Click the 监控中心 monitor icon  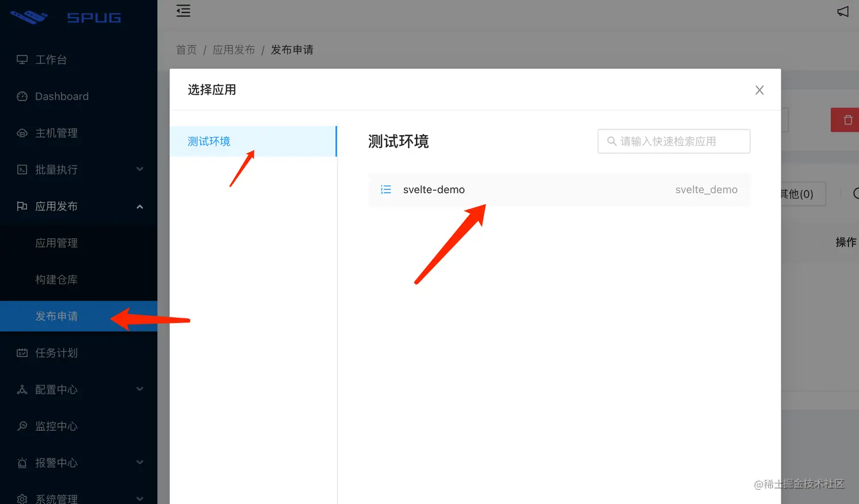(22, 426)
